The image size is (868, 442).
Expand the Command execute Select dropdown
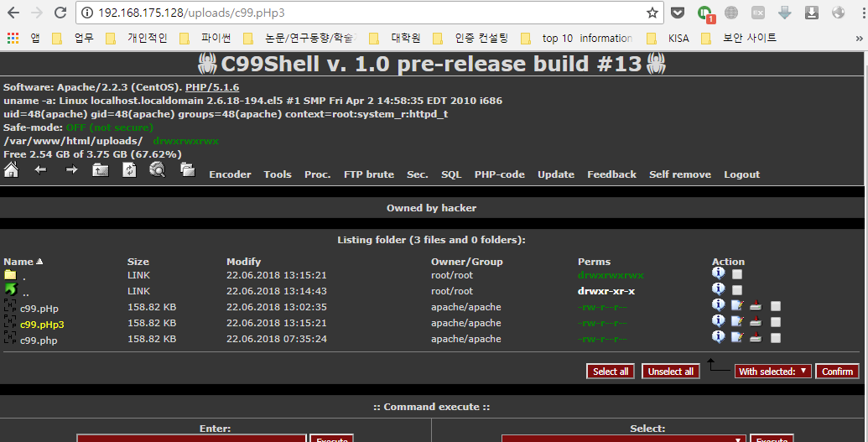pyautogui.click(x=624, y=439)
